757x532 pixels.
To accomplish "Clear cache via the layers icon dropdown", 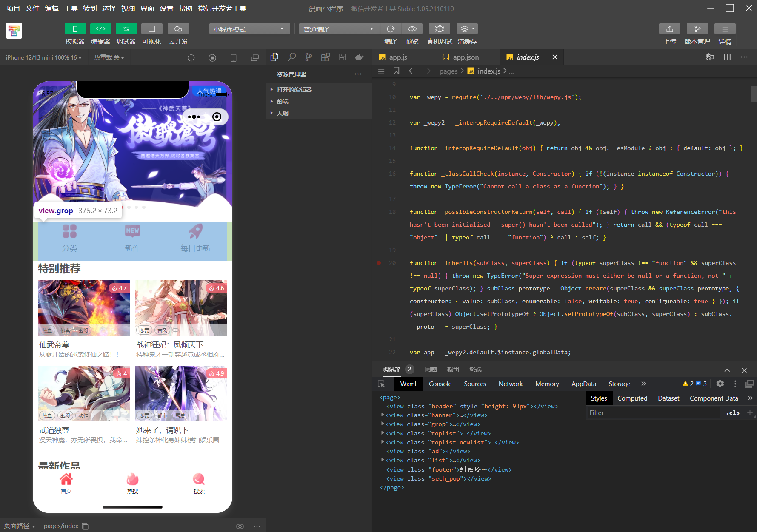I will [467, 29].
